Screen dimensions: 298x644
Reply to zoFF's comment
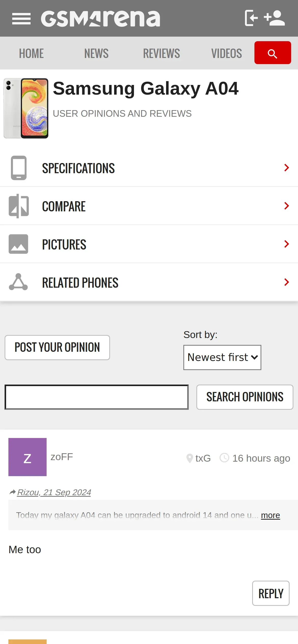coord(271,593)
